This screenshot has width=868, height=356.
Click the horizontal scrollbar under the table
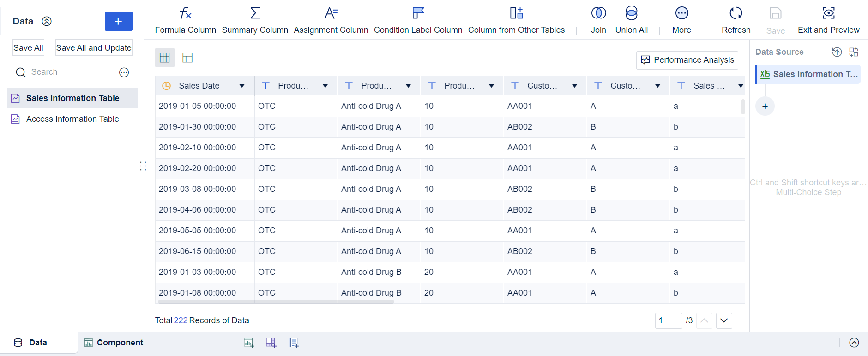[x=276, y=302]
